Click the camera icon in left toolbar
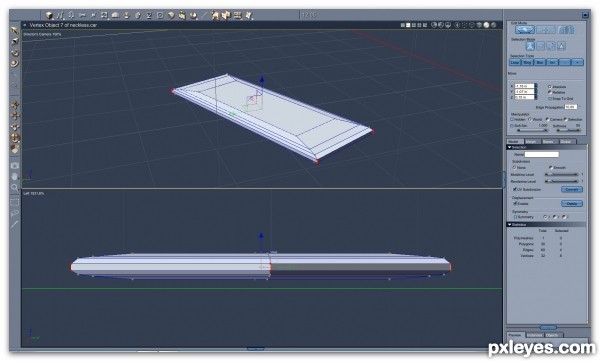Screen dimensions: 600x361 15,165
